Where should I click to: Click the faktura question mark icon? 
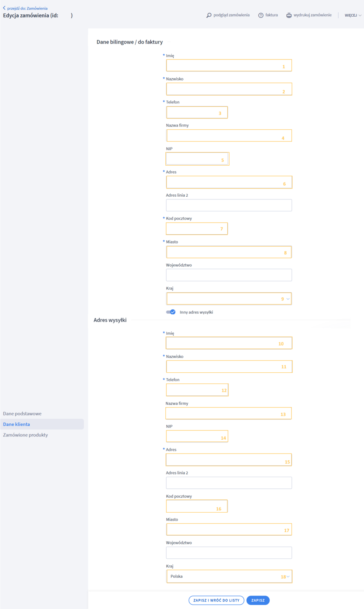click(261, 15)
